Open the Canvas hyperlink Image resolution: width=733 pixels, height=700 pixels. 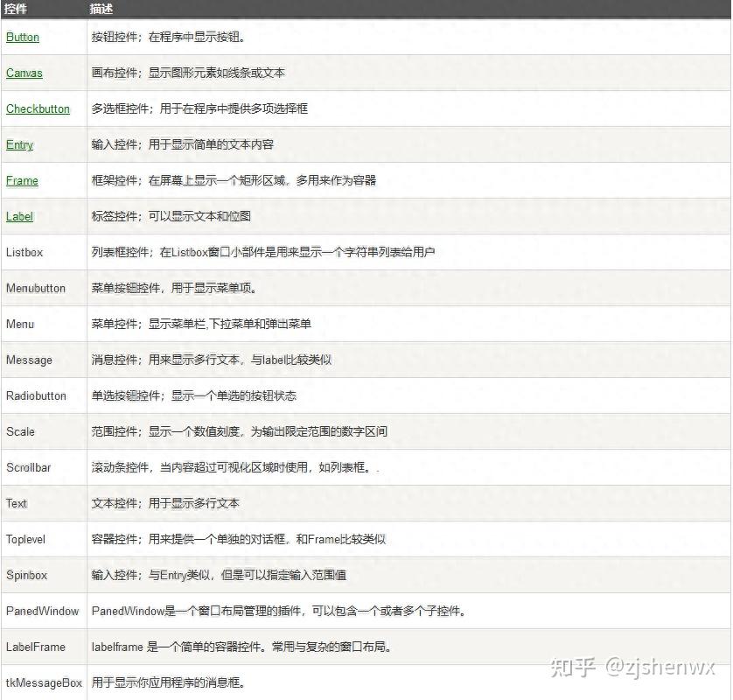pos(24,73)
